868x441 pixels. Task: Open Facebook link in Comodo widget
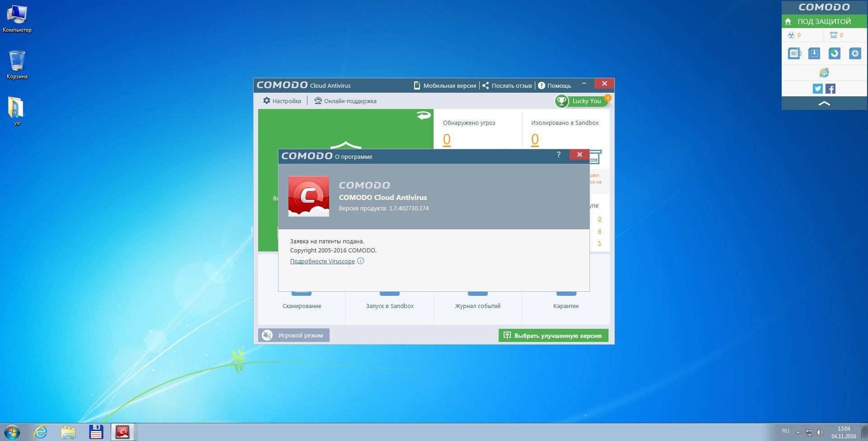click(830, 89)
